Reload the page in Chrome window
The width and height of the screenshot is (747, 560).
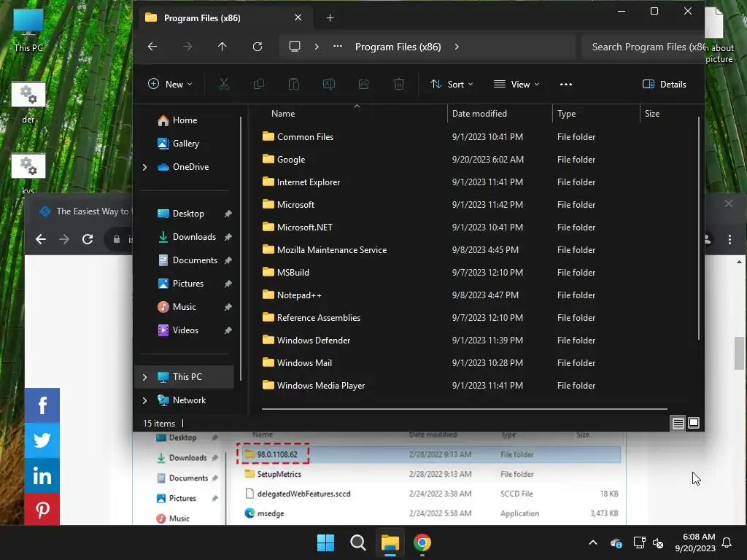[88, 239]
